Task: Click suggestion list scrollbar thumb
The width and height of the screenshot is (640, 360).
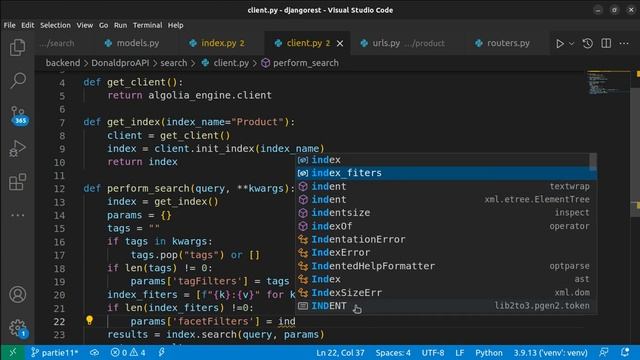Action: click(593, 162)
